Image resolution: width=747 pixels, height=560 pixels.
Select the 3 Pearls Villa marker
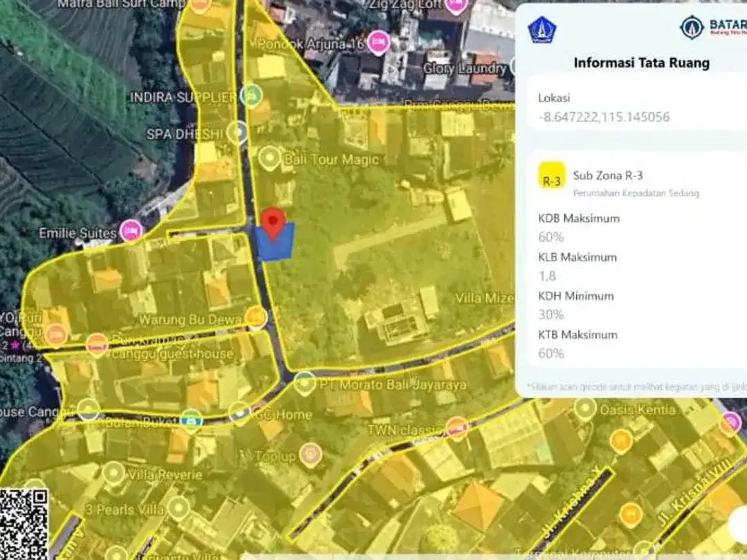[x=178, y=508]
